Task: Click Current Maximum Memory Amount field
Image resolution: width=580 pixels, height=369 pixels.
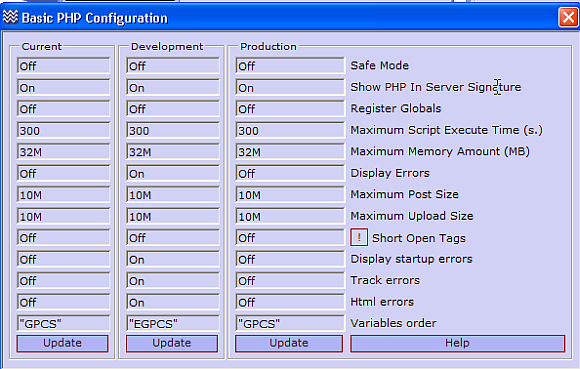Action: pos(63,152)
